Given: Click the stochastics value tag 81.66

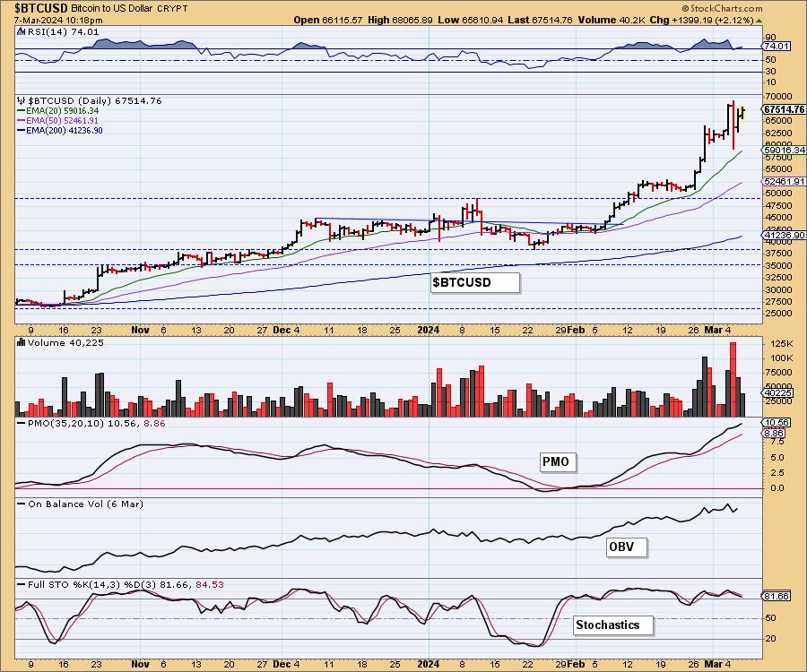Looking at the screenshot, I should 777,597.
